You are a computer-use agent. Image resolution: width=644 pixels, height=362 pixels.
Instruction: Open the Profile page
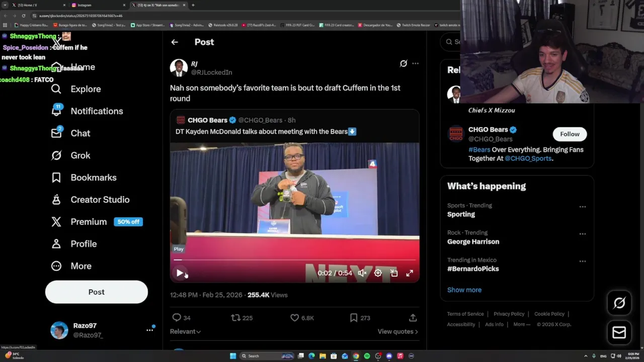coord(74,244)
